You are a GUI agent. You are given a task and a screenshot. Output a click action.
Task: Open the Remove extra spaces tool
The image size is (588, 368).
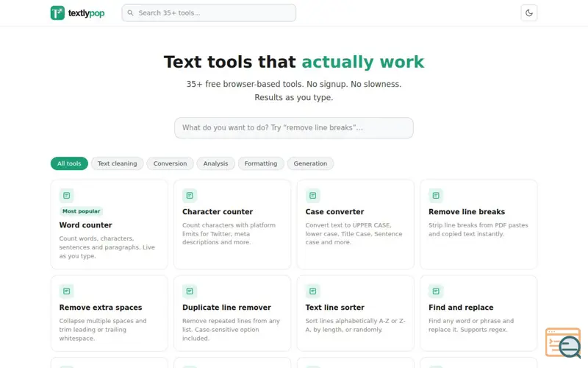click(x=109, y=314)
